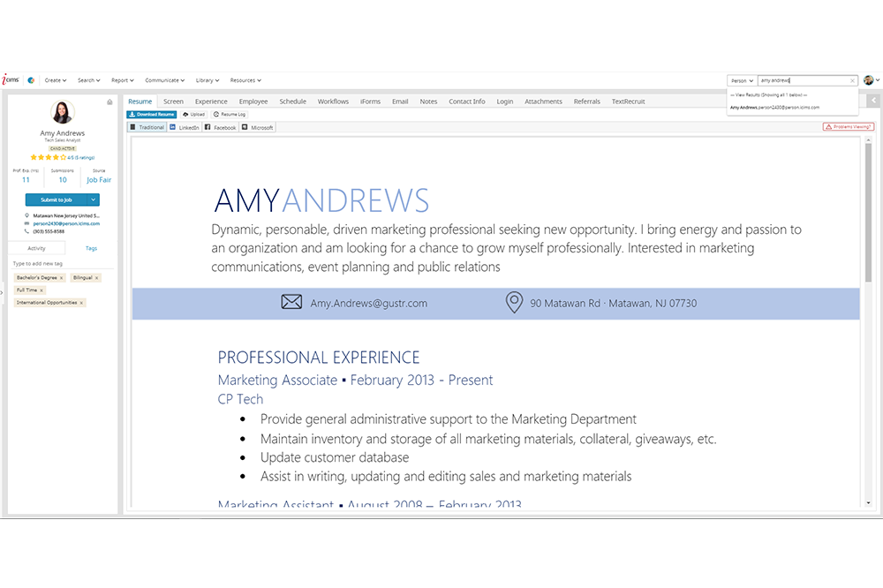
Task: Click the Problems Viewing warning button
Action: [848, 127]
